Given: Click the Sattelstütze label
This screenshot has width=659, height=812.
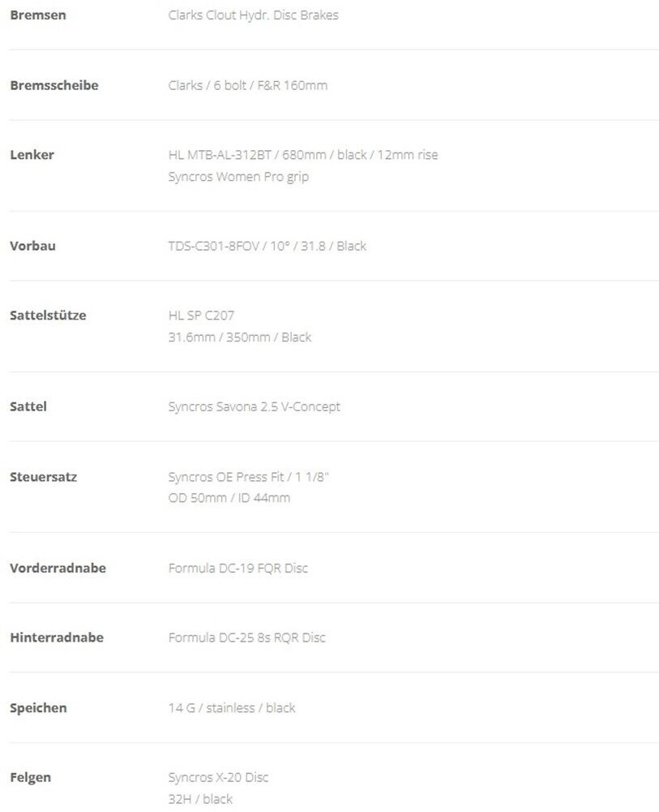Looking at the screenshot, I should coord(47,316).
